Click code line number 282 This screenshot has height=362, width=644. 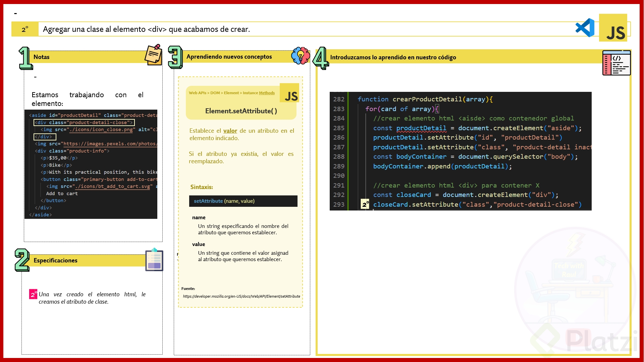(339, 99)
